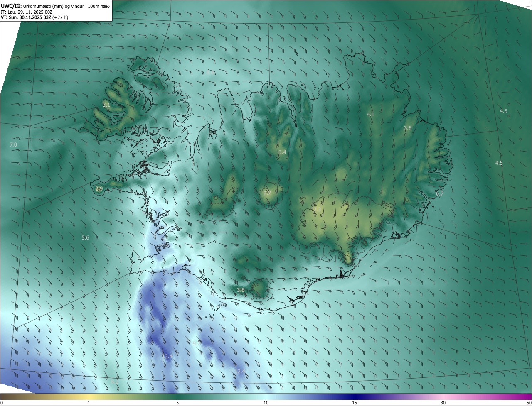Click the 2.7 value inside the small glacier outline
This screenshot has height=406, width=532.
point(267,193)
